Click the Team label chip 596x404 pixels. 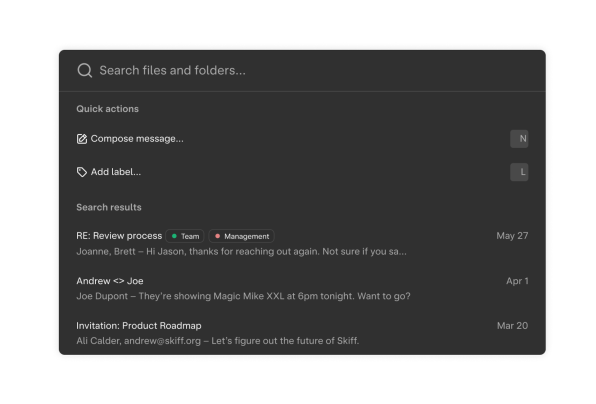(185, 236)
